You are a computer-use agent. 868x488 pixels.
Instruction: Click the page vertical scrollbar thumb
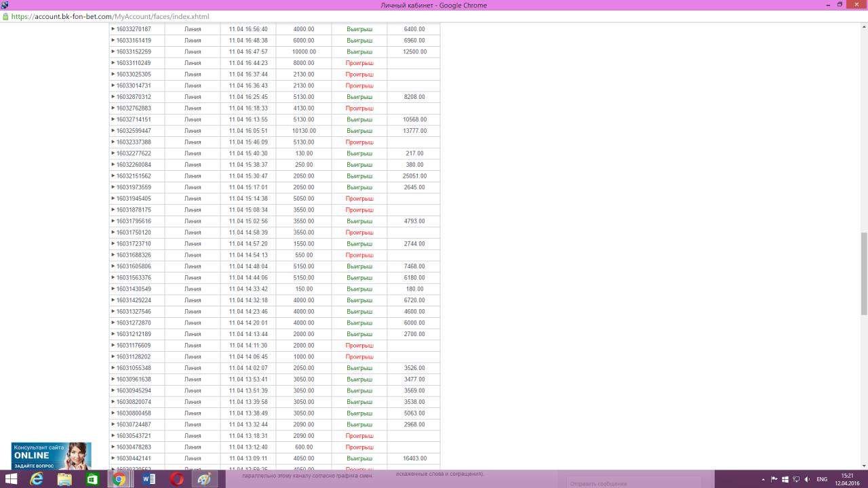click(863, 273)
